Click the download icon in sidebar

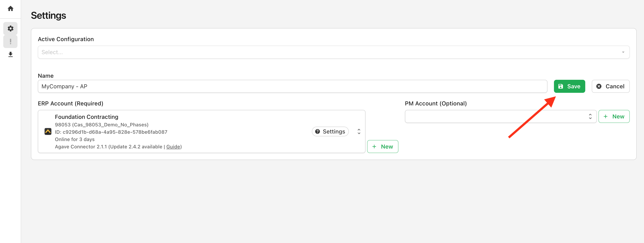(11, 54)
